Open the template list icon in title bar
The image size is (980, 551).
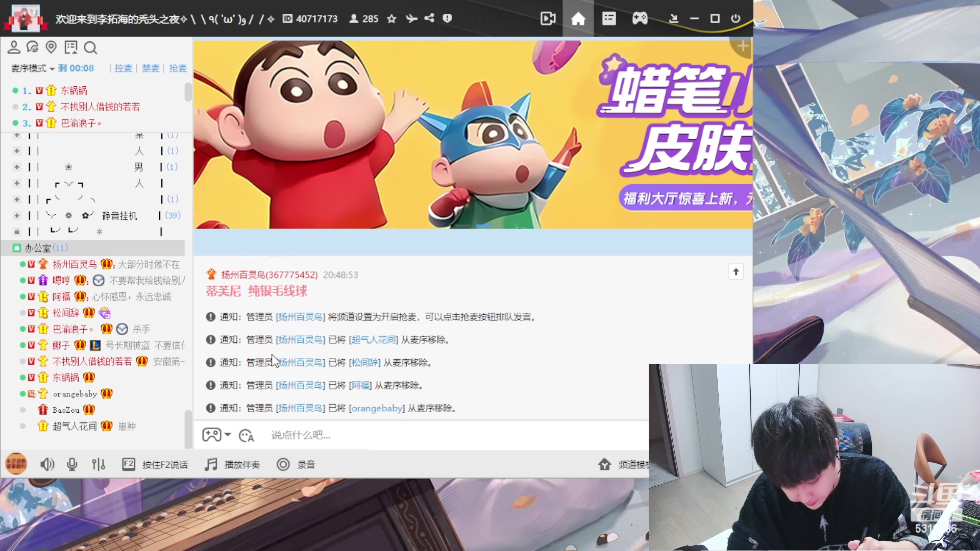click(609, 19)
